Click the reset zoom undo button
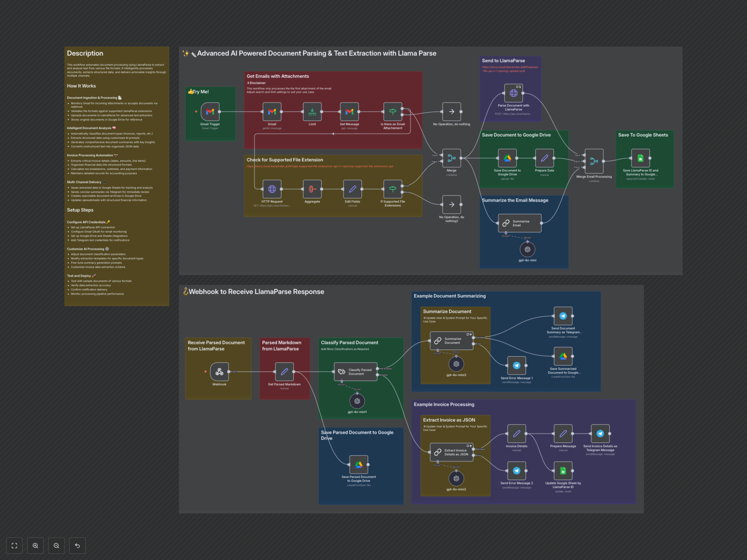The width and height of the screenshot is (747, 560). tap(77, 545)
